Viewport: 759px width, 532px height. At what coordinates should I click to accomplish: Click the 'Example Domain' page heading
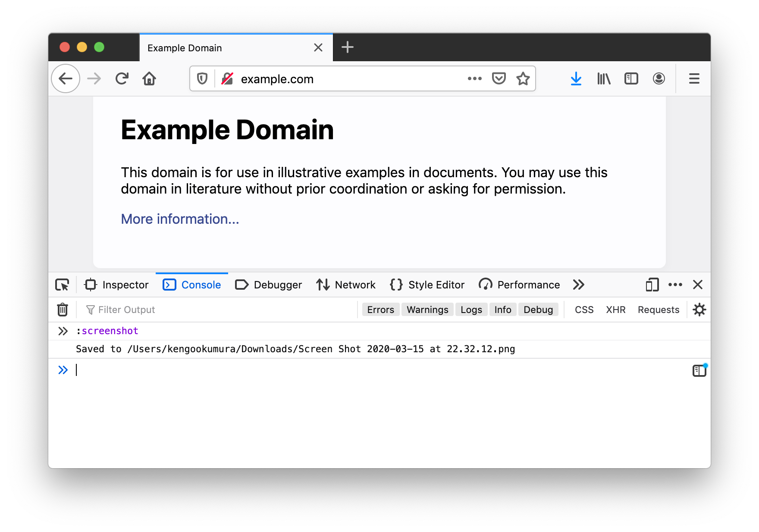click(227, 130)
